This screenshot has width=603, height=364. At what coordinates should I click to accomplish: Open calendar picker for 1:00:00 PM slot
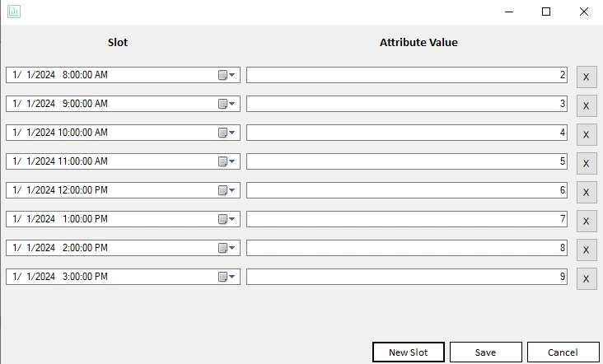click(227, 219)
